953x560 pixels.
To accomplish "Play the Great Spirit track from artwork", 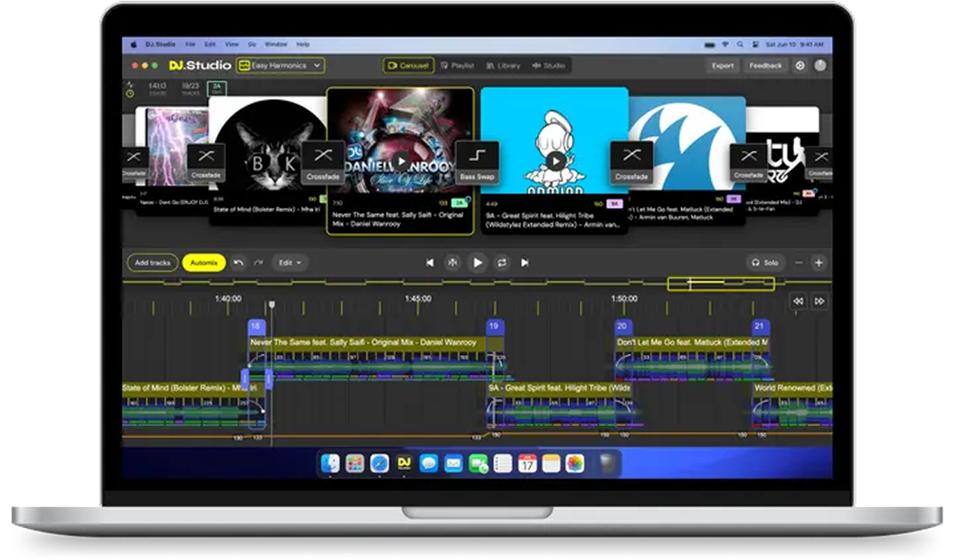I will [x=555, y=160].
